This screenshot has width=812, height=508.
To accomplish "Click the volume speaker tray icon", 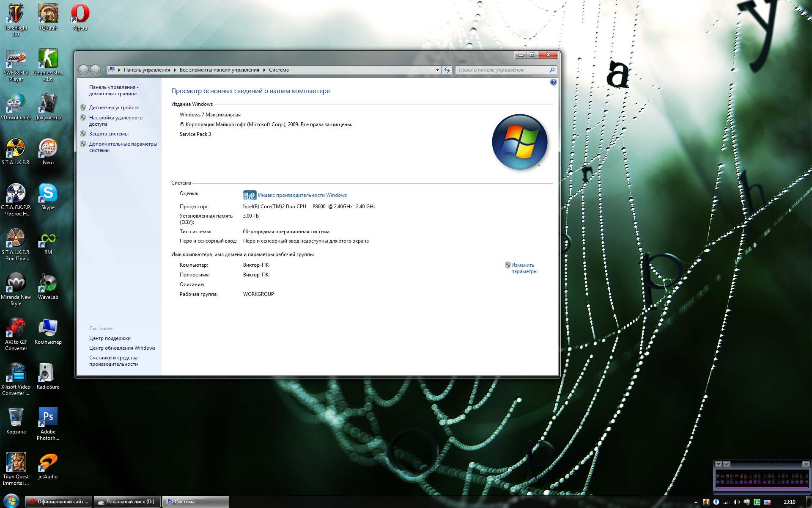I will (x=736, y=502).
